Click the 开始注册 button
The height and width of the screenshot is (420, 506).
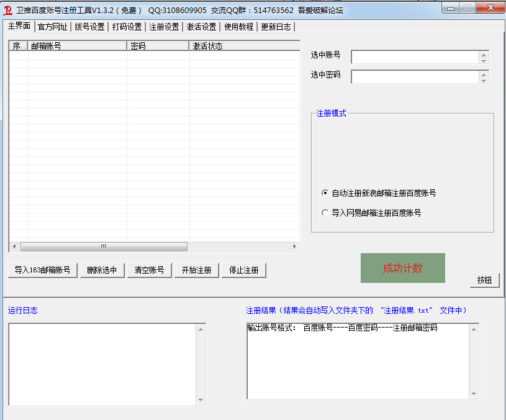[197, 270]
